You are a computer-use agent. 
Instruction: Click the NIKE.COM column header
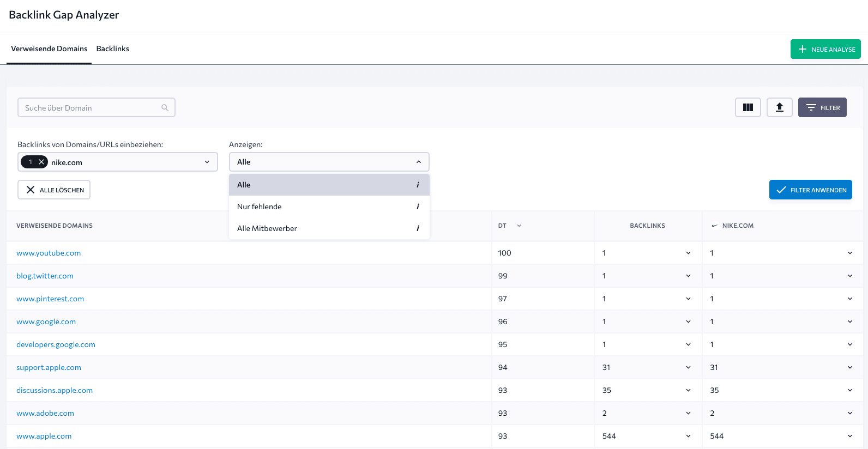pos(738,226)
